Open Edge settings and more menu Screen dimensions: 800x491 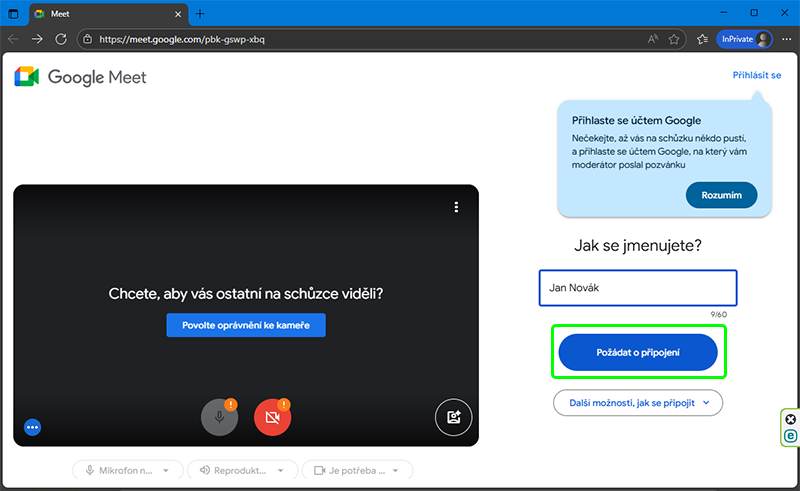coord(787,39)
